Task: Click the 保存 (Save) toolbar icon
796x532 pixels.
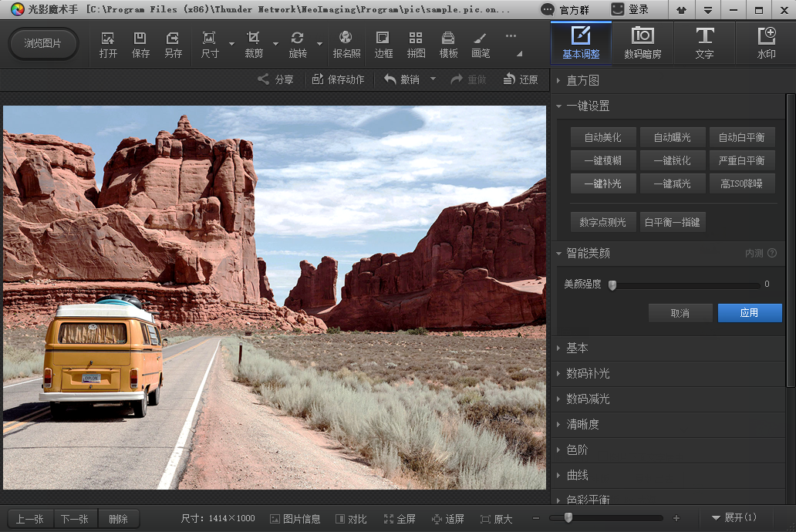Action: (x=140, y=45)
